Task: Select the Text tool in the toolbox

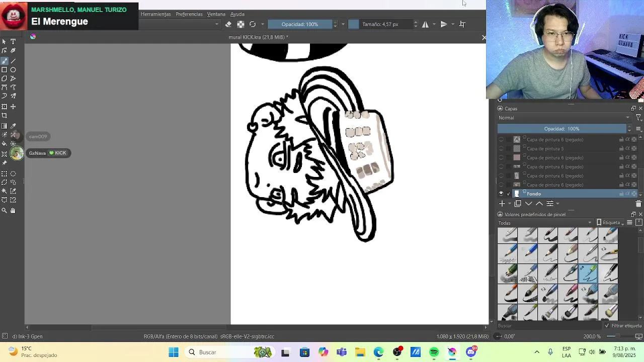Action: [13, 42]
